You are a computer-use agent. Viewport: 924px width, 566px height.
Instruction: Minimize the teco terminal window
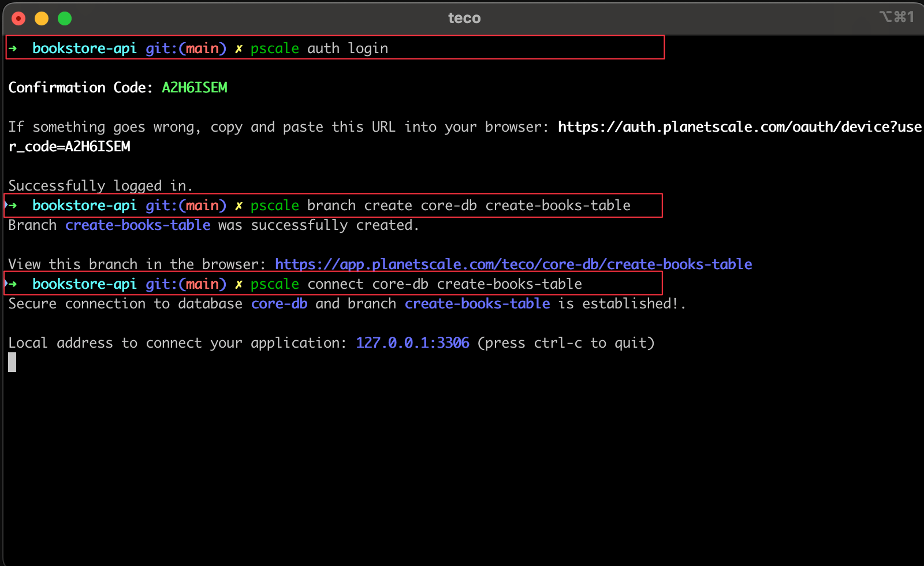42,18
